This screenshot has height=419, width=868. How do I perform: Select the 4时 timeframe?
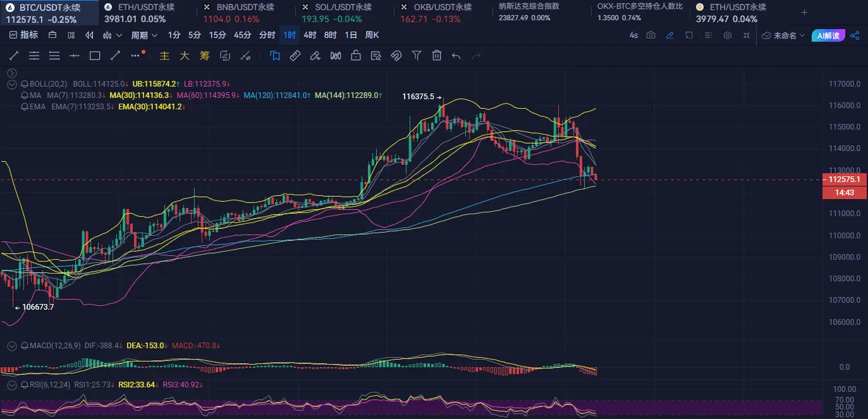[310, 35]
